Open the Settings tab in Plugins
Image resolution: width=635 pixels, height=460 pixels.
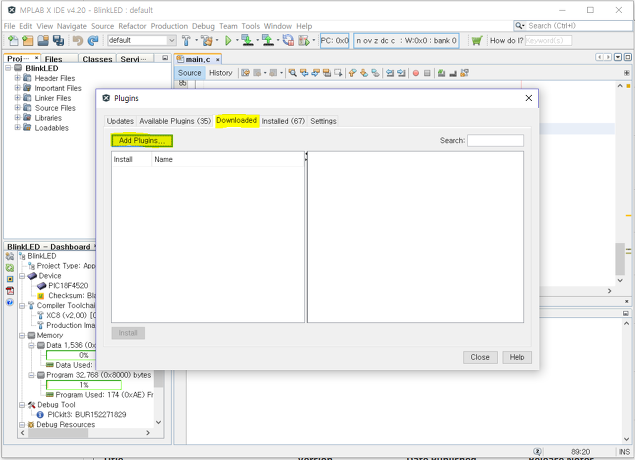tap(323, 121)
